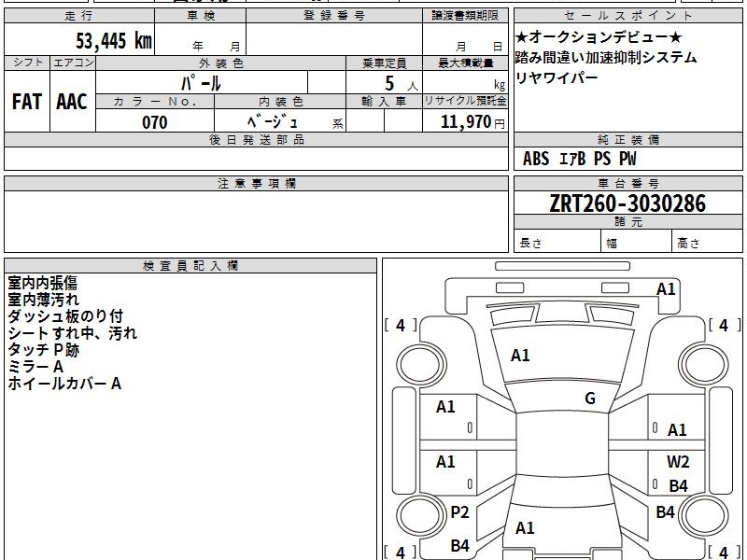Select the exterior color パール

[201, 83]
